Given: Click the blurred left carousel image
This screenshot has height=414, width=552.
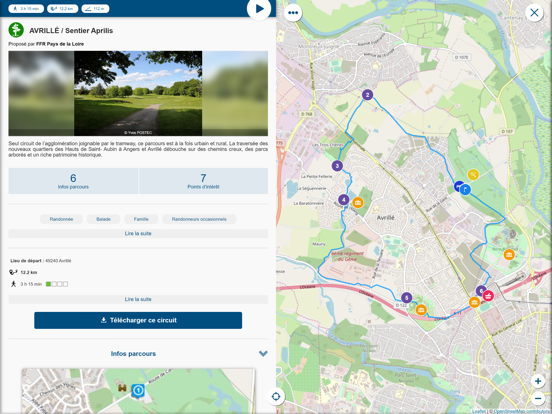Looking at the screenshot, I should click(x=41, y=93).
